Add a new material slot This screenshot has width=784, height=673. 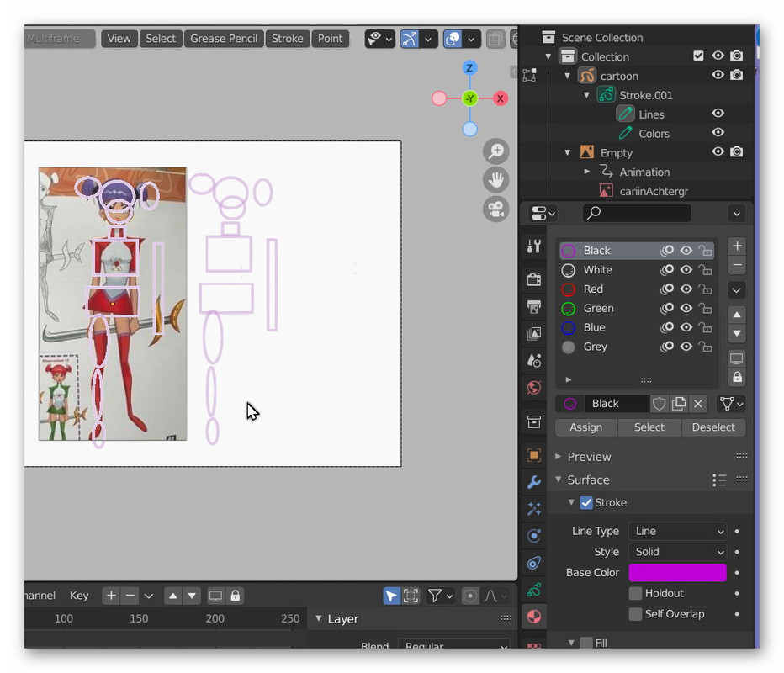737,246
